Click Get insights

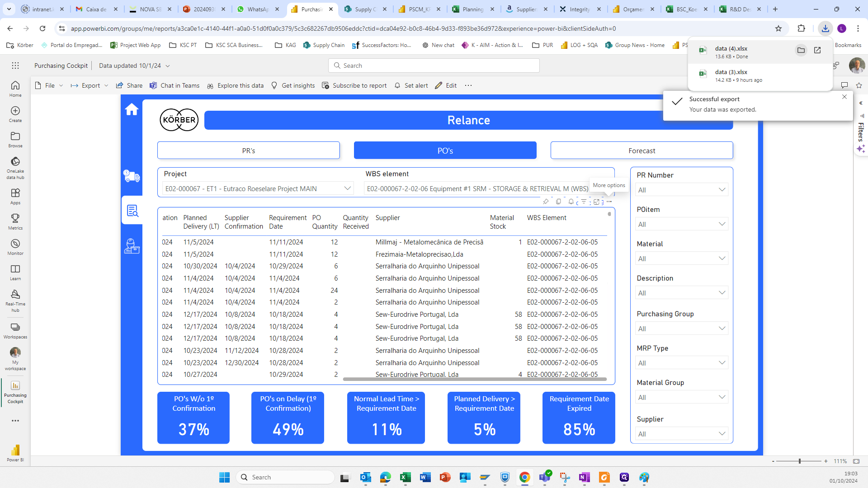[x=293, y=85]
